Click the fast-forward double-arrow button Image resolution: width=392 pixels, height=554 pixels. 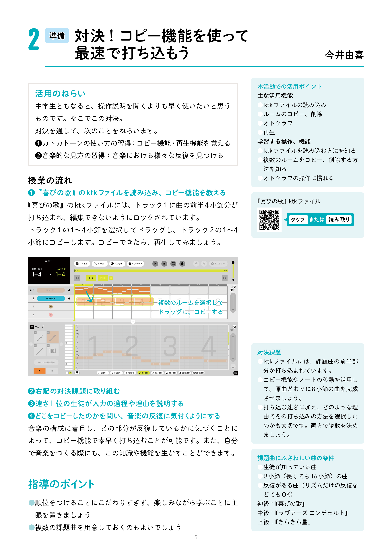225,278
